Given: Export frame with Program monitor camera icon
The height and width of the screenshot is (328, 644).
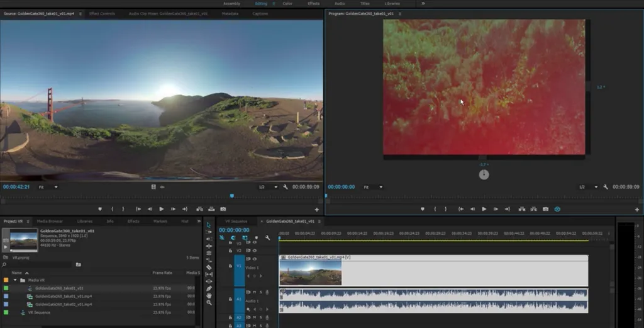Looking at the screenshot, I should point(545,209).
